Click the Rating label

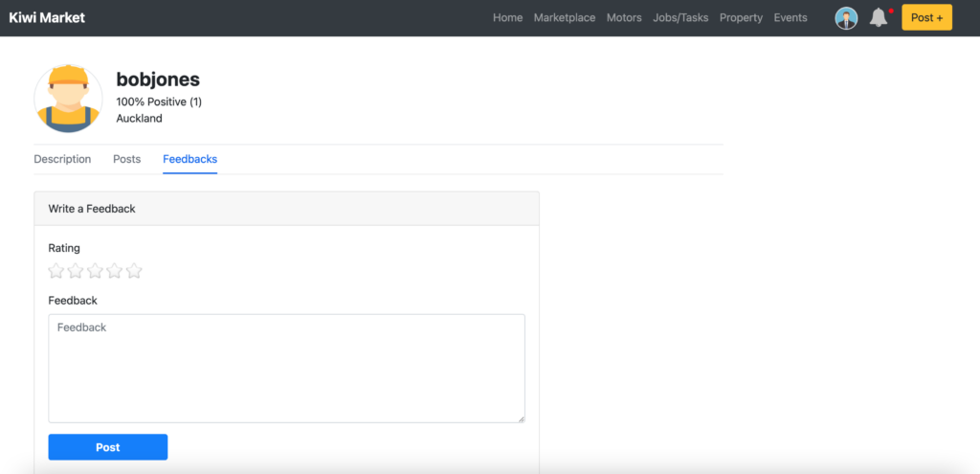(x=64, y=248)
